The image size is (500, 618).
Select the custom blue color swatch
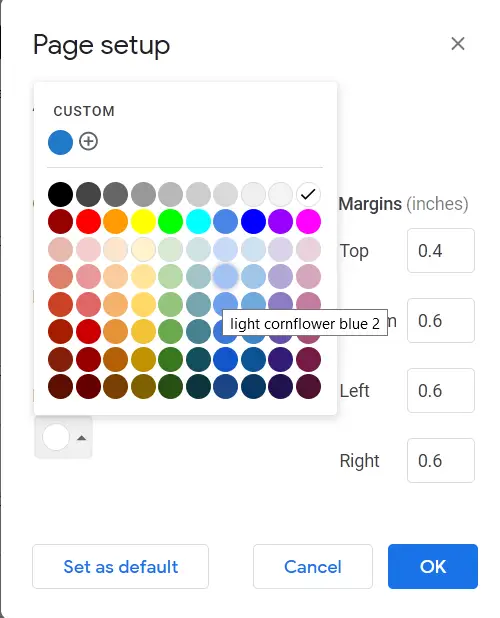click(x=60, y=142)
